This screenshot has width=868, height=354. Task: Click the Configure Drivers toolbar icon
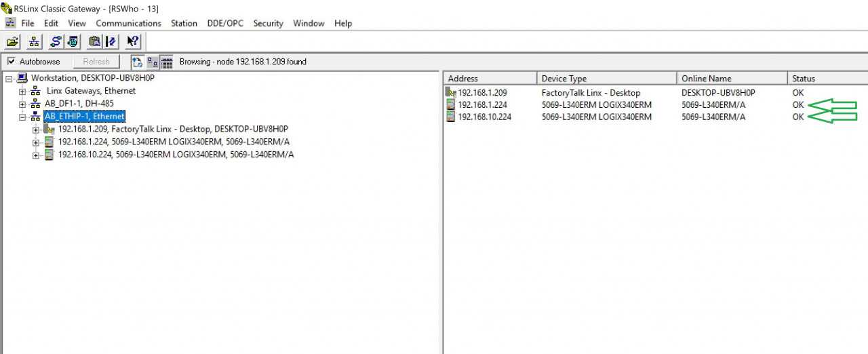click(x=56, y=41)
